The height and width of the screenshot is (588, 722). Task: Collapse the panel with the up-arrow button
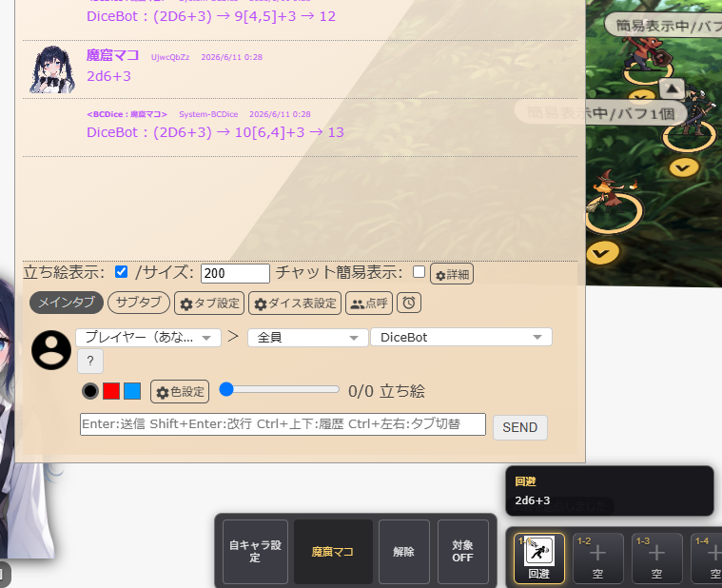[x=672, y=88]
